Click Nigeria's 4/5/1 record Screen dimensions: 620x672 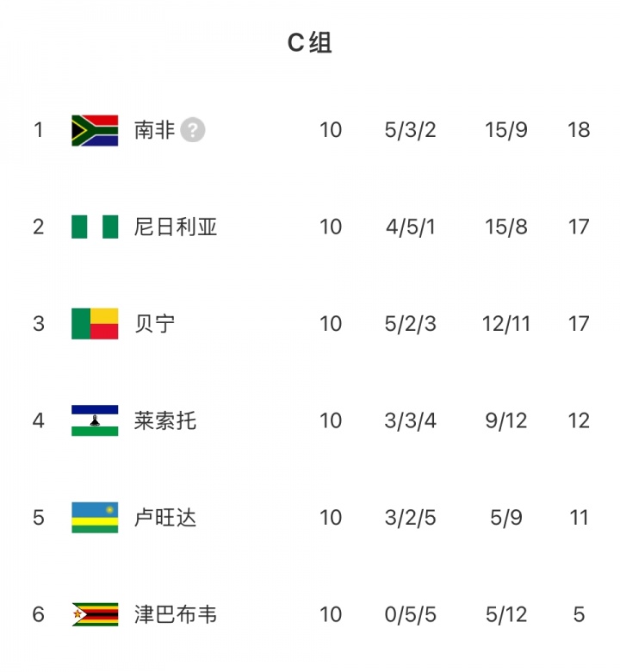click(x=411, y=227)
